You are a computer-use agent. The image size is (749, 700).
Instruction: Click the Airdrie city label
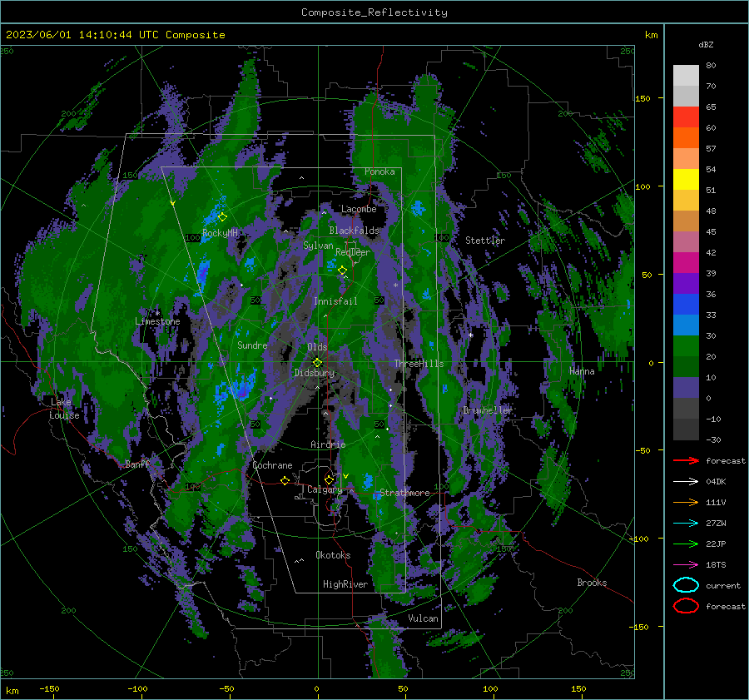coord(328,444)
